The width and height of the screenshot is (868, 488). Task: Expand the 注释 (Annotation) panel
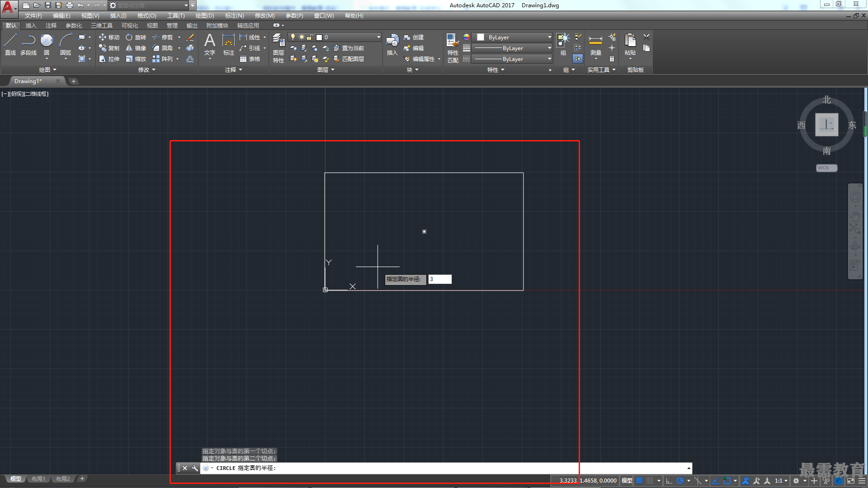[x=234, y=70]
